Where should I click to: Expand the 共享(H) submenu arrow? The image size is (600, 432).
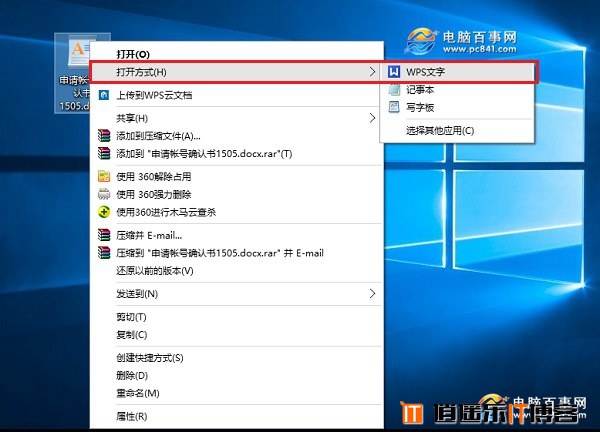(372, 118)
